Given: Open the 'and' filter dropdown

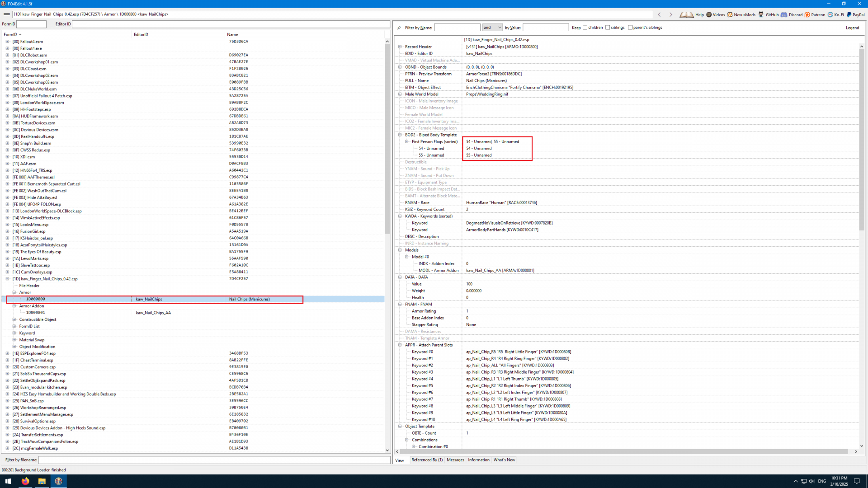Looking at the screenshot, I should coord(492,28).
